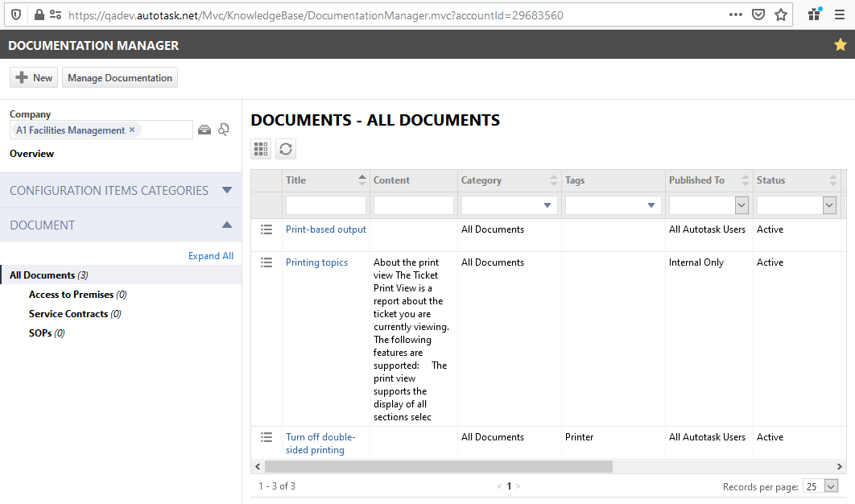Select All Documents in the tree
This screenshot has height=504, width=855.
42,275
